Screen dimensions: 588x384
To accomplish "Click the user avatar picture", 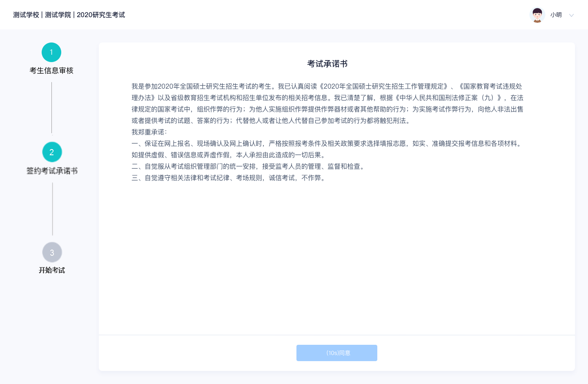I will pyautogui.click(x=537, y=15).
